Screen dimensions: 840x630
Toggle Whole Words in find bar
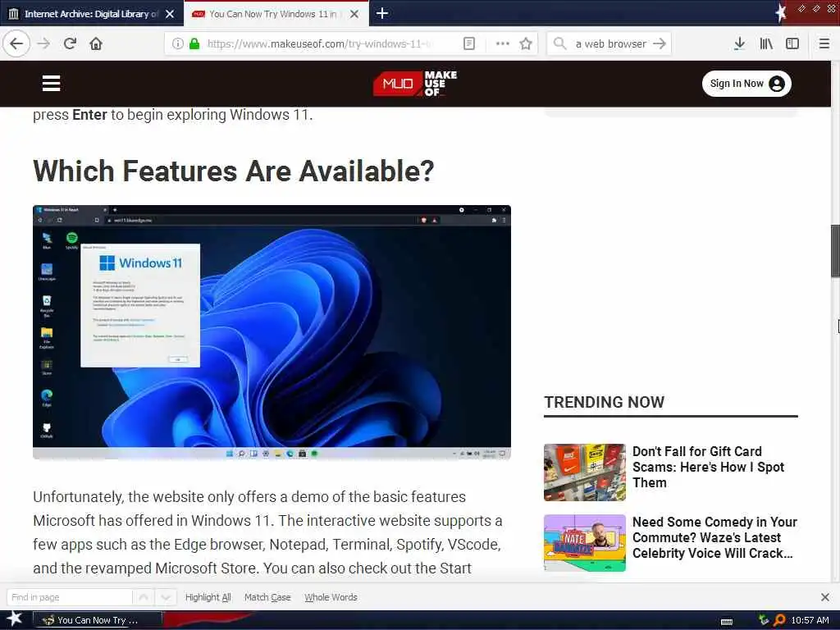[x=331, y=597]
